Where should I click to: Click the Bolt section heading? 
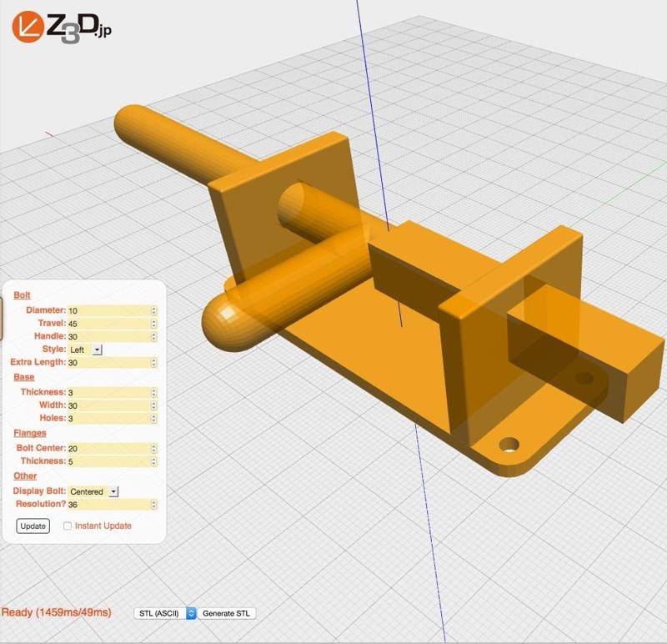click(22, 295)
